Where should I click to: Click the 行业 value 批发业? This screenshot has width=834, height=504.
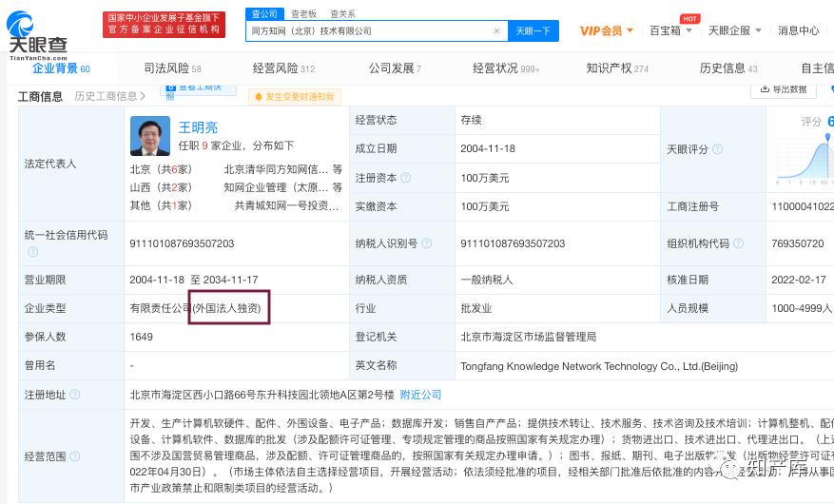tap(476, 308)
